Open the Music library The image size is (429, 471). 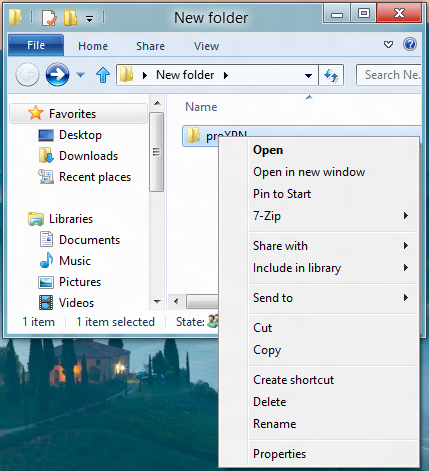point(75,261)
